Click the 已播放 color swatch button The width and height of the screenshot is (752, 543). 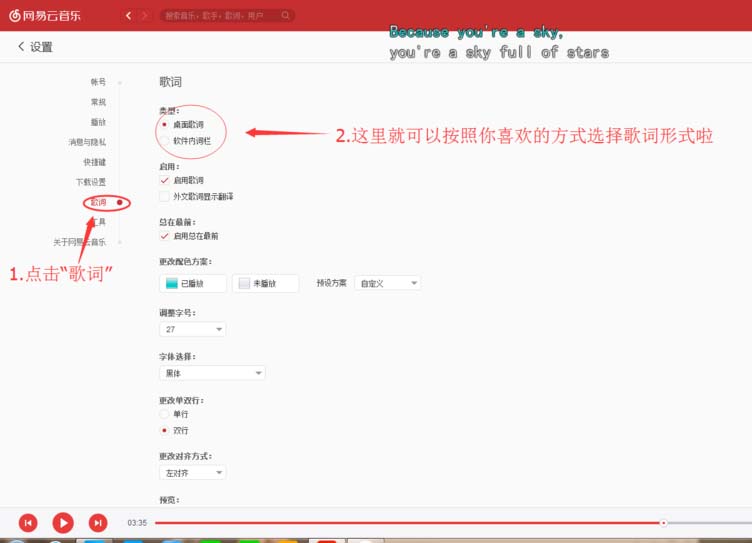[193, 283]
